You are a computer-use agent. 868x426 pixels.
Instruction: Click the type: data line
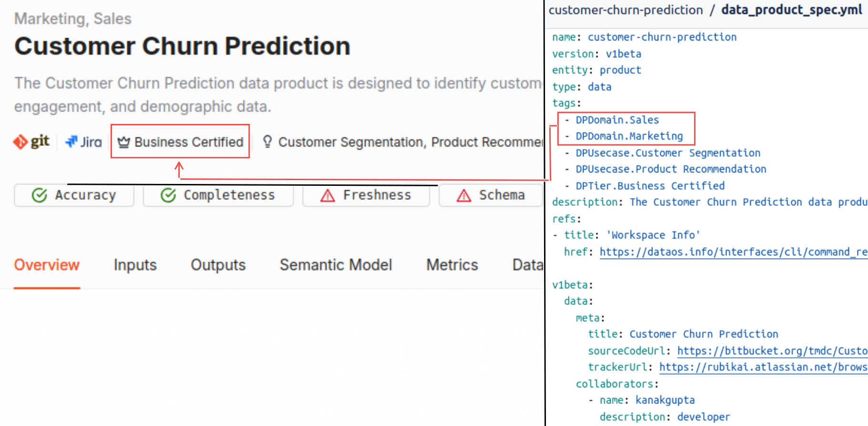pyautogui.click(x=582, y=87)
